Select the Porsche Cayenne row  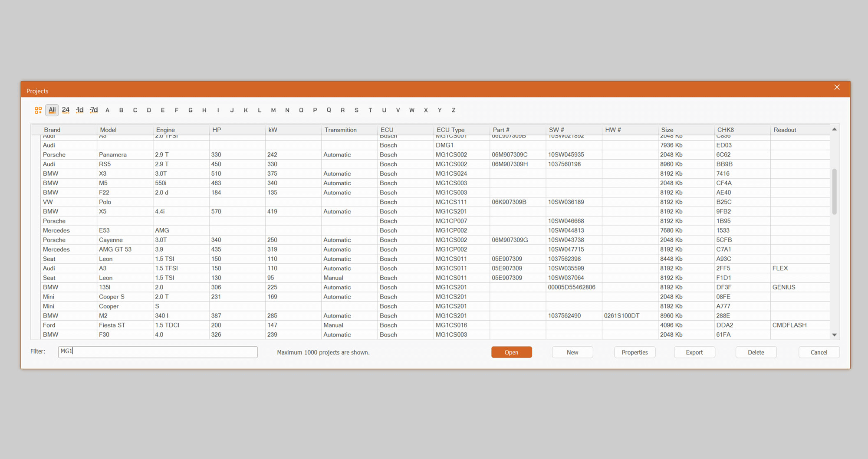point(435,240)
